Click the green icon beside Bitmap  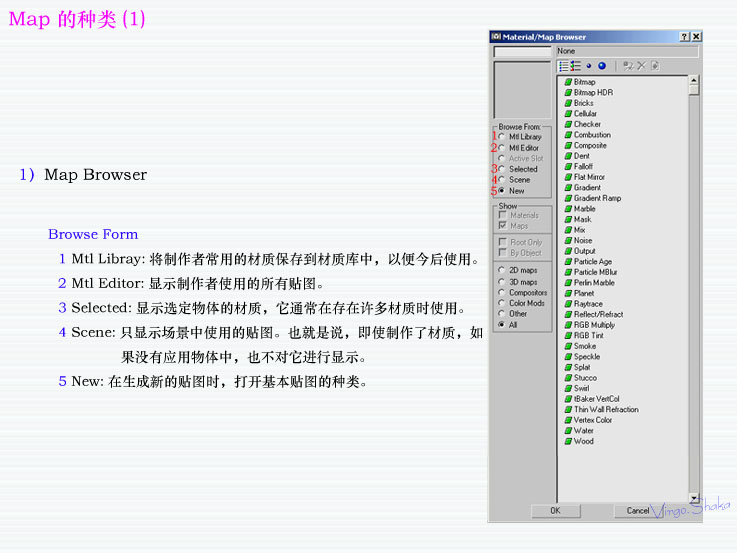(x=568, y=82)
